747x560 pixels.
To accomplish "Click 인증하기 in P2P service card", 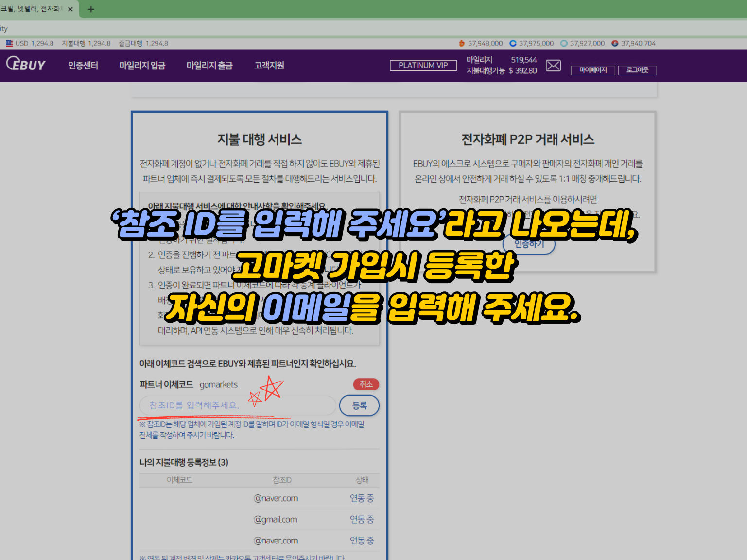I will coord(529,244).
